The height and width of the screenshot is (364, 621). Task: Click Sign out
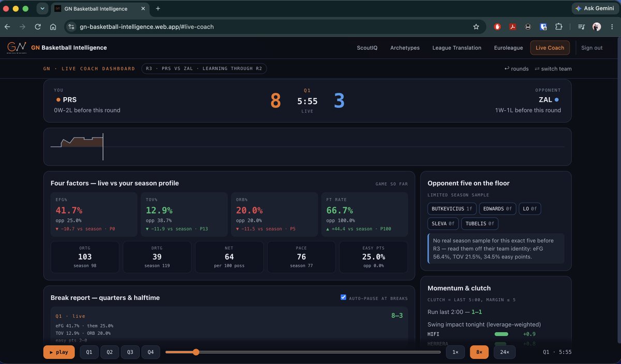pyautogui.click(x=592, y=48)
